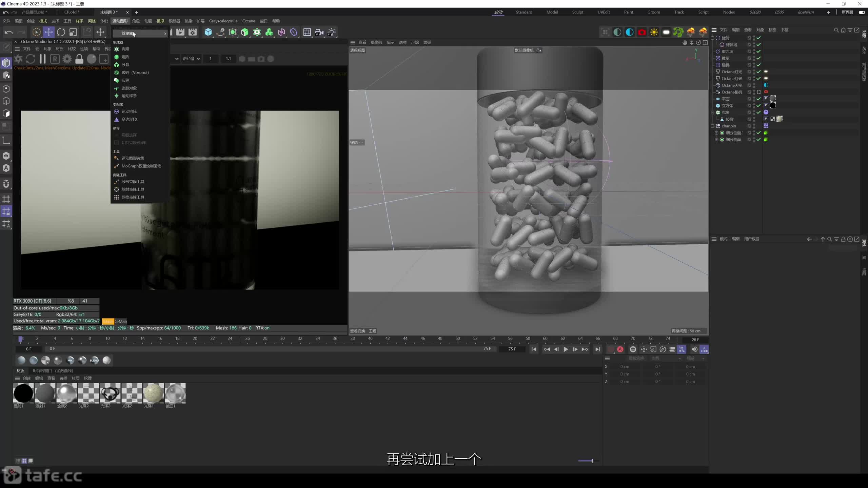
Task: Expand the 细分曲面.1 tree node
Action: (x=716, y=133)
